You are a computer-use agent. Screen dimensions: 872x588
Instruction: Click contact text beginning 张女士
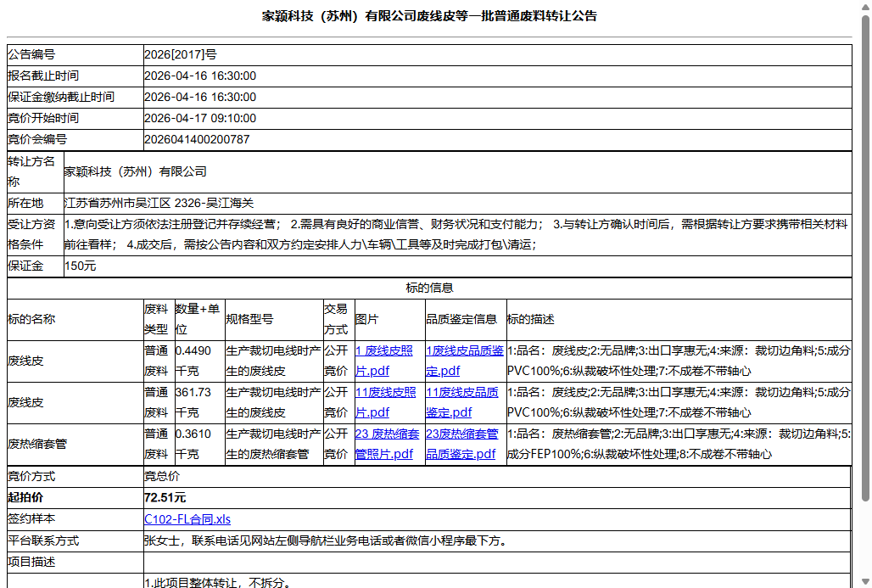pyautogui.click(x=327, y=540)
